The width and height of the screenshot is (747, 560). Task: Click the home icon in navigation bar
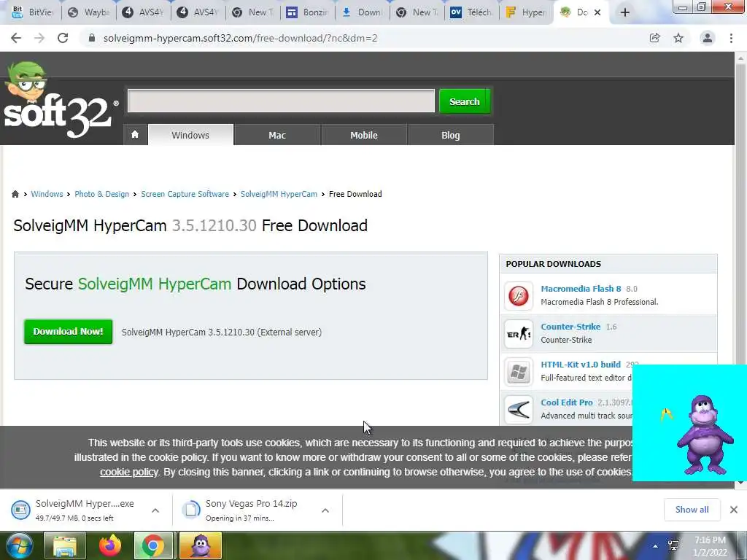(135, 135)
